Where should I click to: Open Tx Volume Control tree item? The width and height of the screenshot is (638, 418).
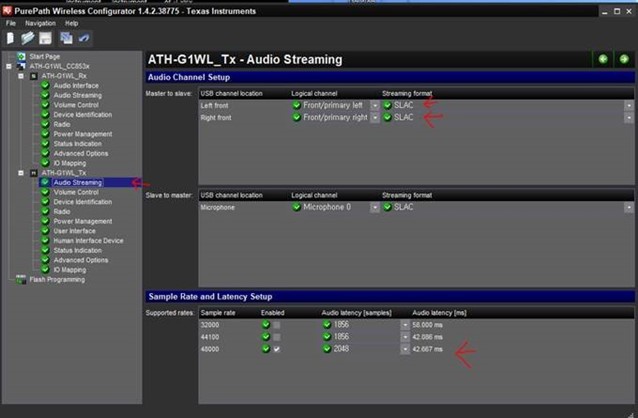tap(76, 192)
